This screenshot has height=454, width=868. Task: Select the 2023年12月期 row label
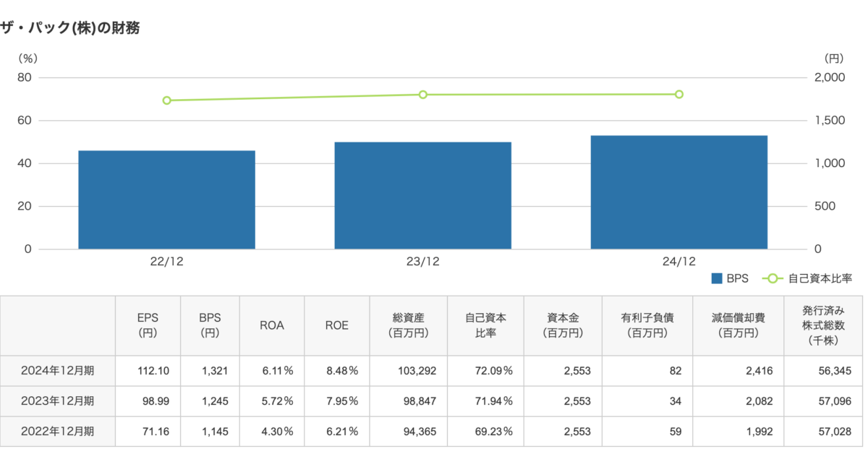point(58,401)
